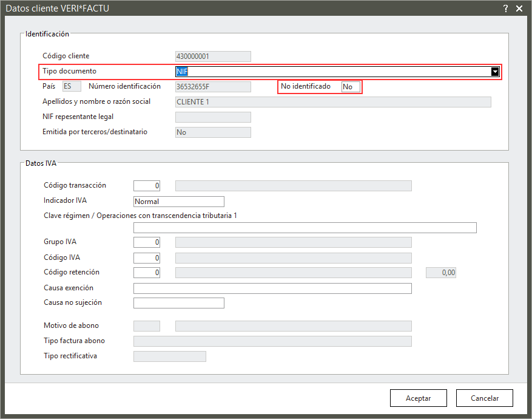
Task: Select the Código retención number field
Action: click(147, 273)
